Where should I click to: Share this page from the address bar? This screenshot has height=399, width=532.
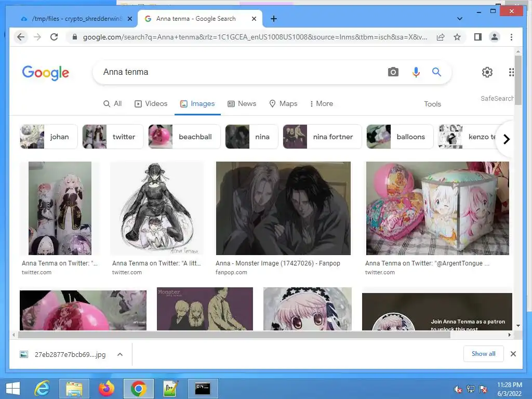441,37
